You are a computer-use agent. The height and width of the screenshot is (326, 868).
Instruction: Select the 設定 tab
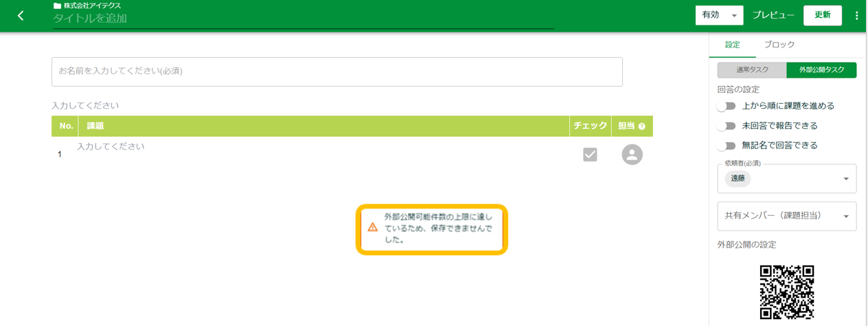[733, 45]
